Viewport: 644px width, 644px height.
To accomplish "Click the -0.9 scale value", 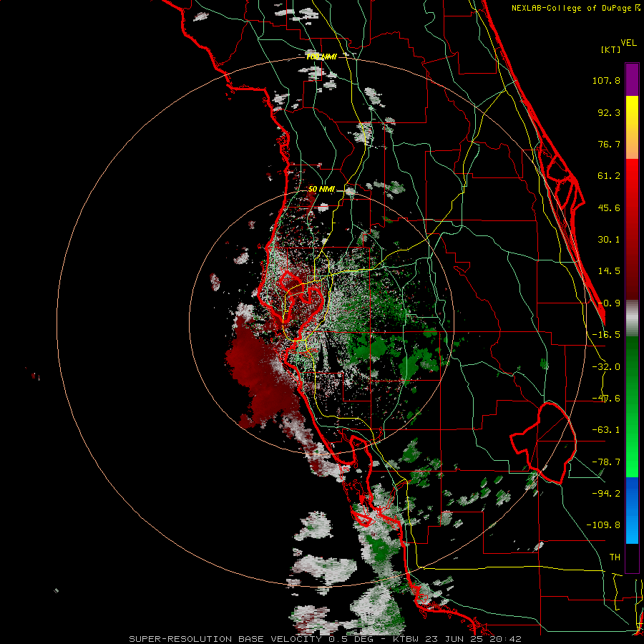I will (x=609, y=303).
